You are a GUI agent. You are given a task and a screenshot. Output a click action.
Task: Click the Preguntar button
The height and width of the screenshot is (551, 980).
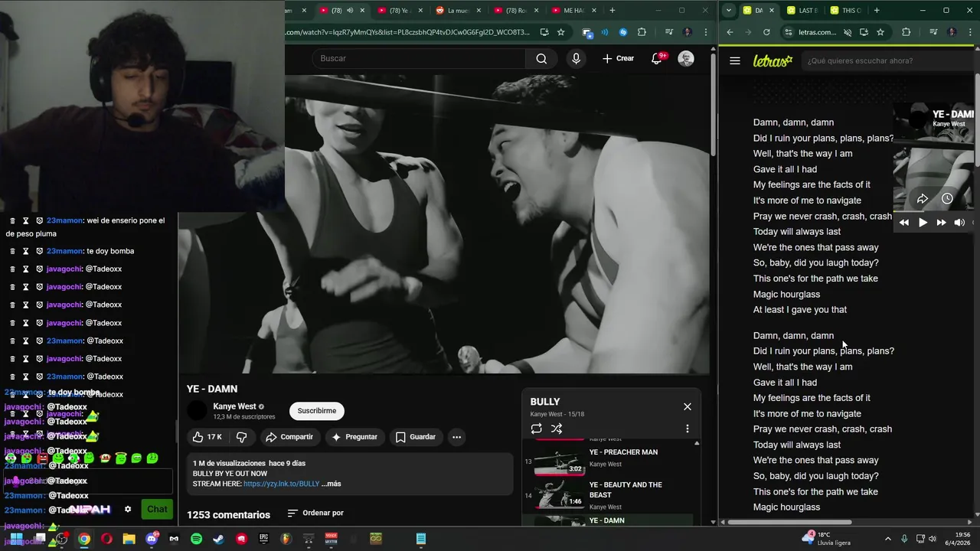coord(354,437)
